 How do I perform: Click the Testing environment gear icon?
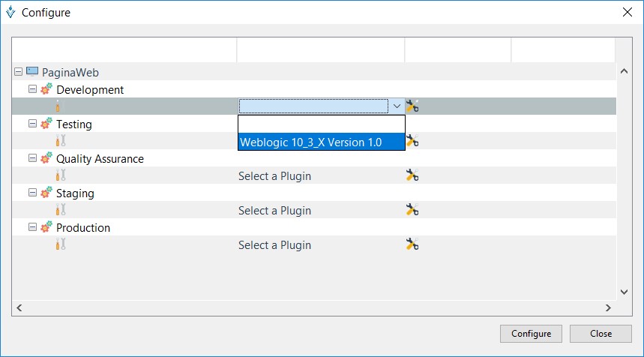click(x=46, y=123)
